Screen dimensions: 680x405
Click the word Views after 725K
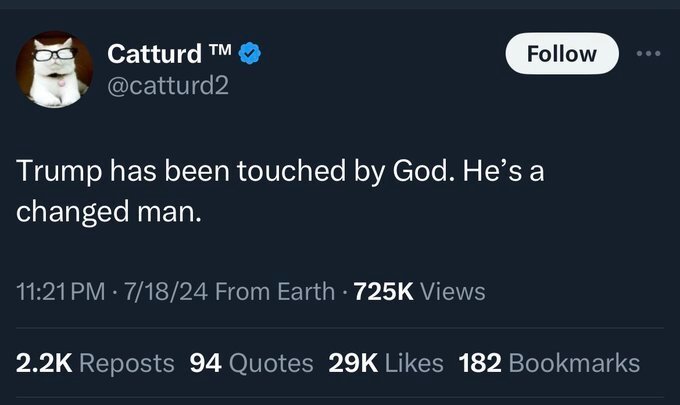pyautogui.click(x=452, y=291)
